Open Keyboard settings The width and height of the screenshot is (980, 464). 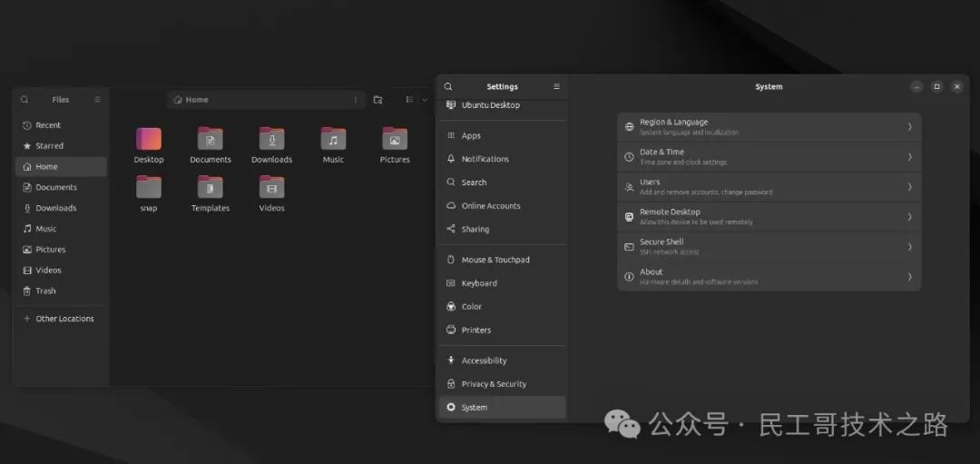[x=503, y=283]
